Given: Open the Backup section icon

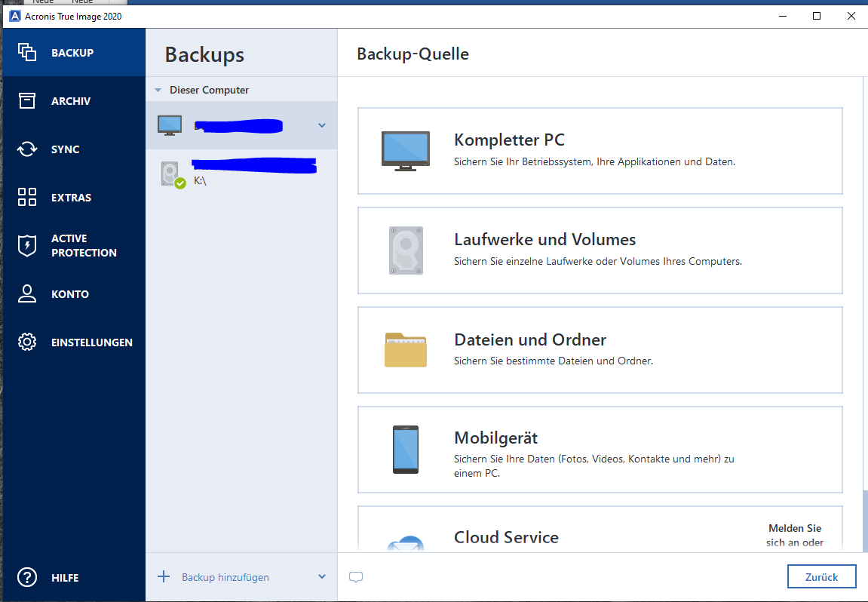Looking at the screenshot, I should 26,52.
